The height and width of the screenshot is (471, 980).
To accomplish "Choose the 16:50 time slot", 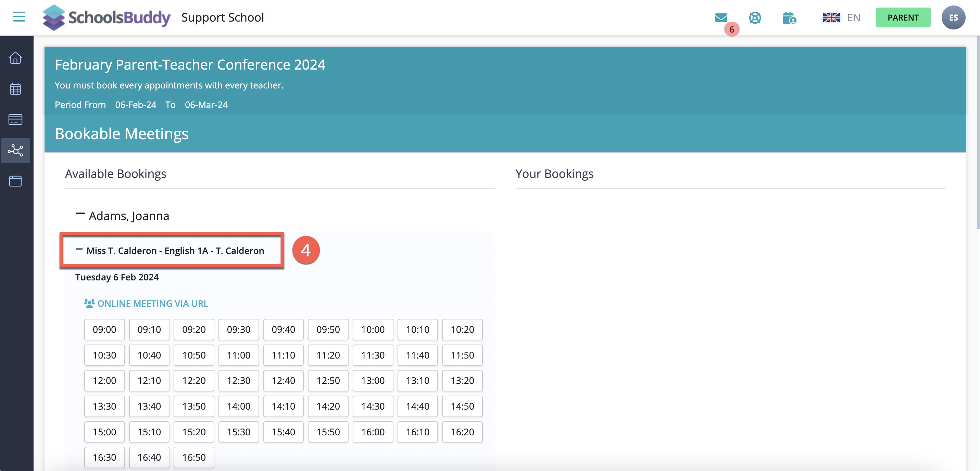I will [194, 457].
